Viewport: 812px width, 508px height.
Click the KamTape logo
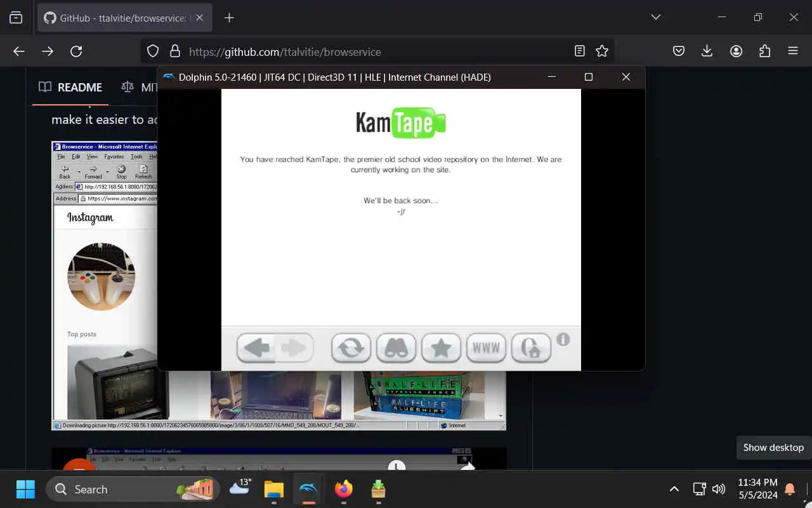pyautogui.click(x=401, y=123)
